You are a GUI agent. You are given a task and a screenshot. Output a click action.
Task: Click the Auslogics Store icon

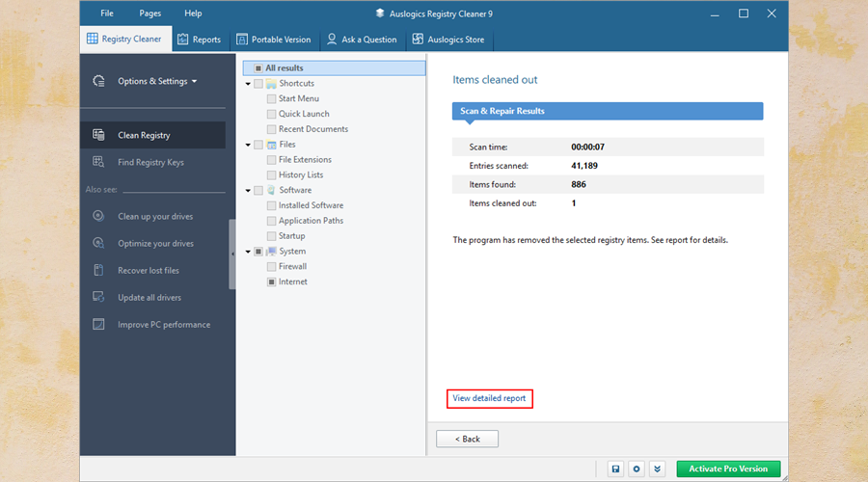coord(418,39)
